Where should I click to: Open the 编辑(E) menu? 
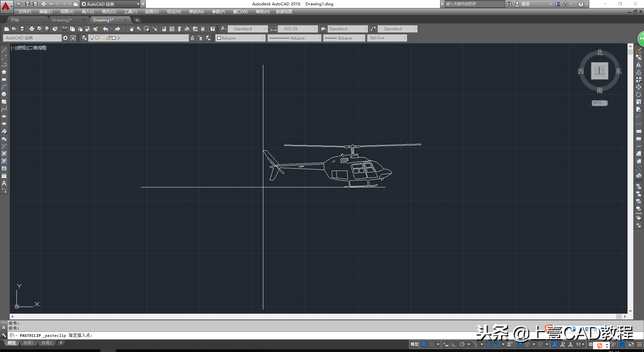pos(46,12)
